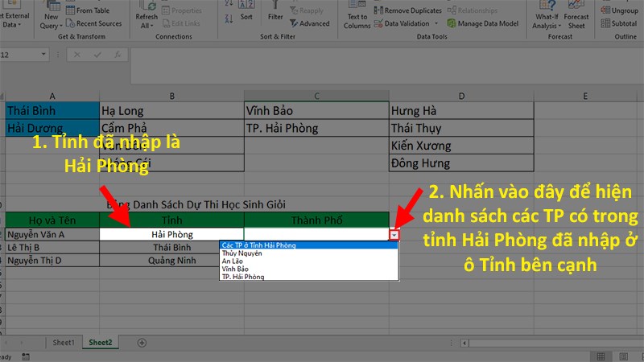This screenshot has width=644, height=362.
Task: Select the Text to Columns tool
Action: (357, 14)
